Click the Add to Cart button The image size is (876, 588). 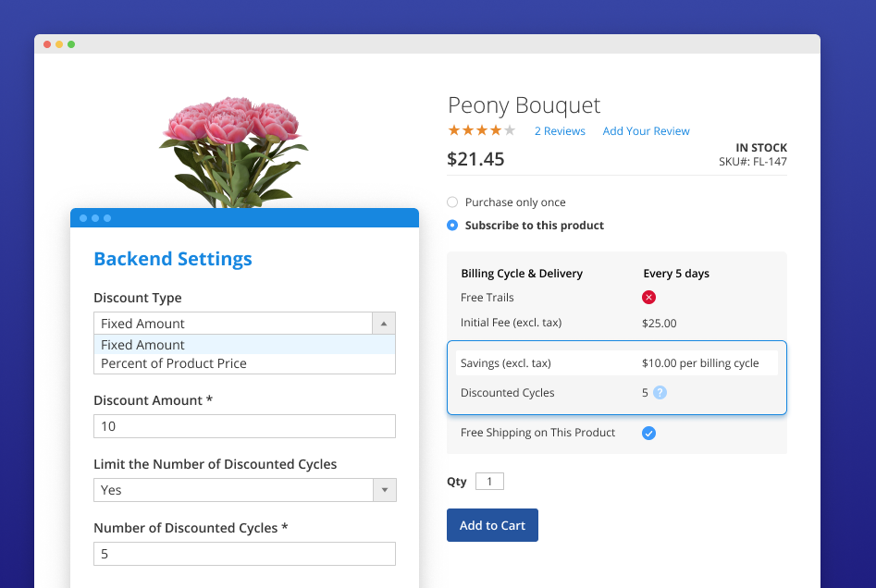tap(492, 524)
